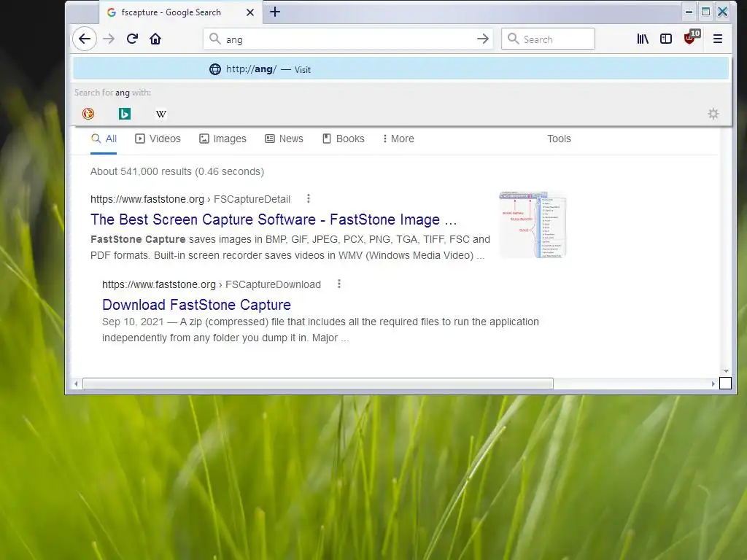The height and width of the screenshot is (560, 747).
Task: Open the hamburger application menu
Action: (718, 39)
